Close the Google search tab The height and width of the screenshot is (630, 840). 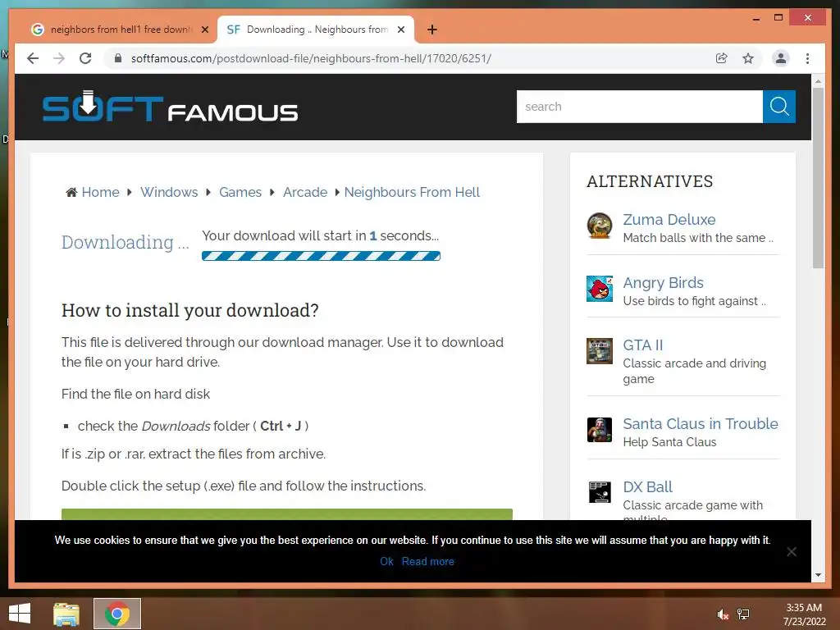coord(204,30)
